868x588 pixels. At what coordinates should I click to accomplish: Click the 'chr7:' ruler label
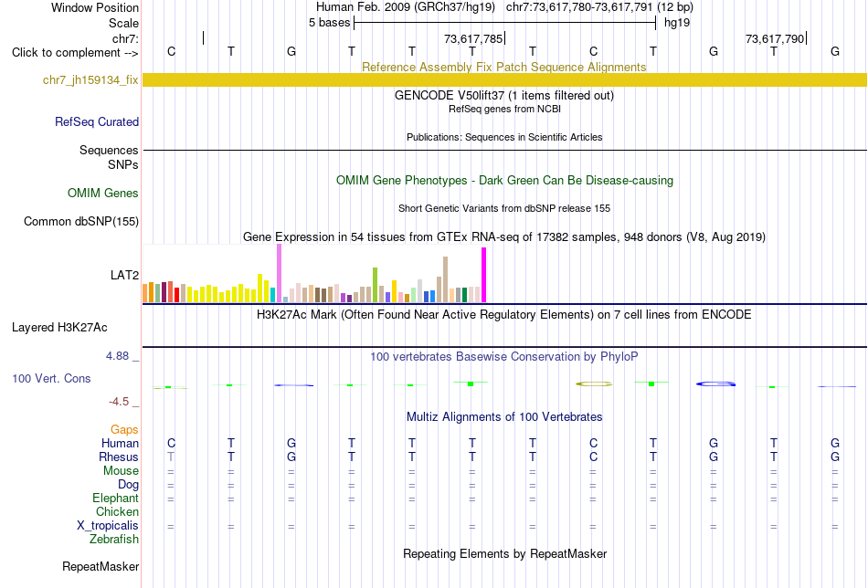point(126,38)
